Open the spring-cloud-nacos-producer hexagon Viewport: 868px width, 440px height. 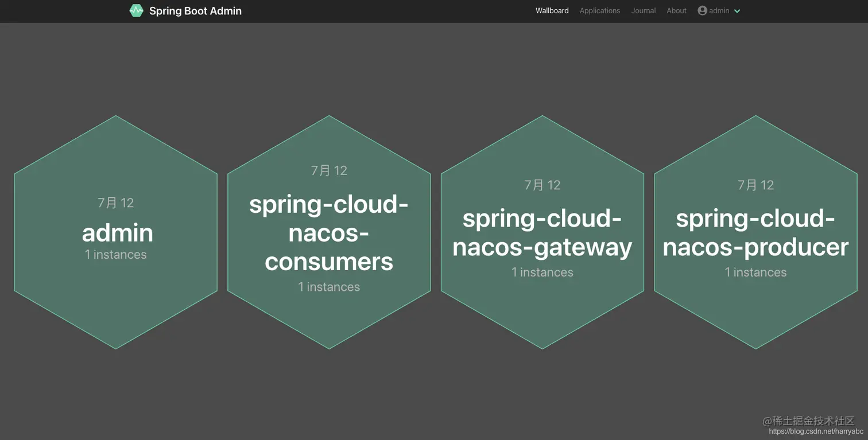[x=755, y=232]
